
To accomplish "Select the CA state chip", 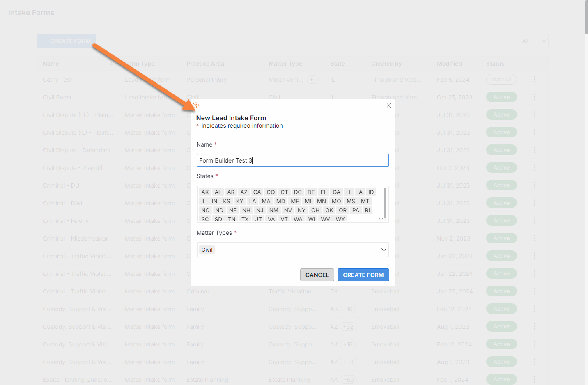I will pos(257,192).
